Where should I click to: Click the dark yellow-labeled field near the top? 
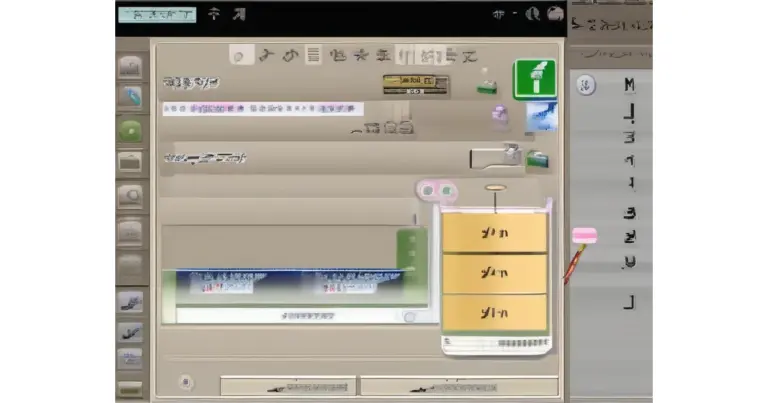[x=415, y=82]
